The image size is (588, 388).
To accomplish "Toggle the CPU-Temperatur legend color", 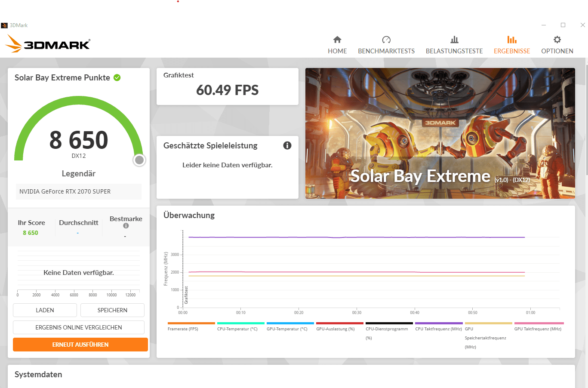I will [x=240, y=323].
